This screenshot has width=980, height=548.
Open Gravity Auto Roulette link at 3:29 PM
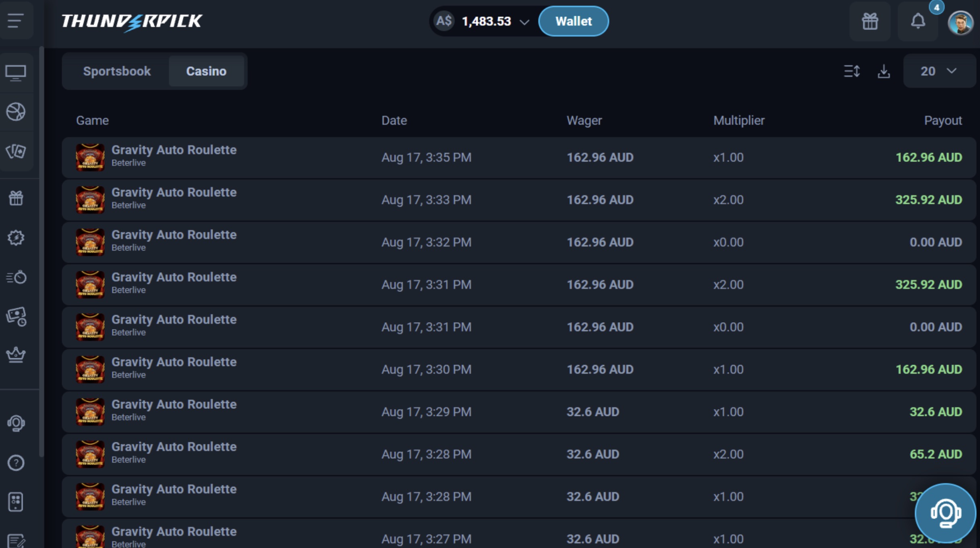(x=174, y=404)
